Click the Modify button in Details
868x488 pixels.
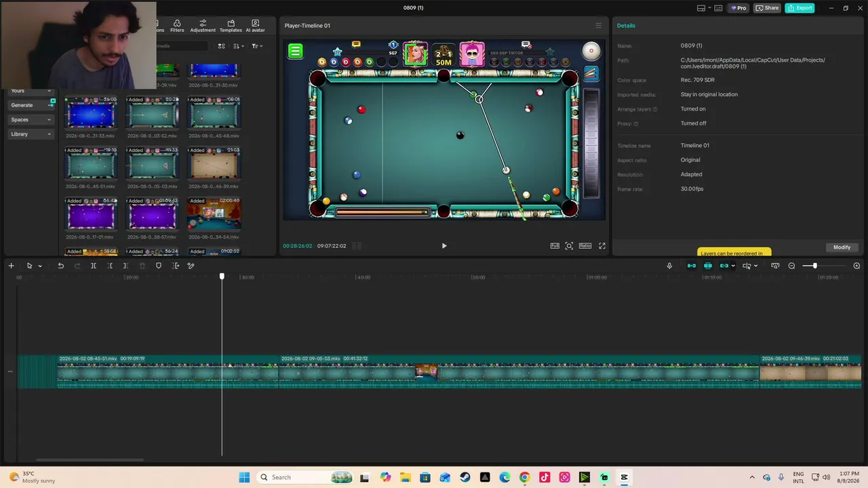coord(842,247)
